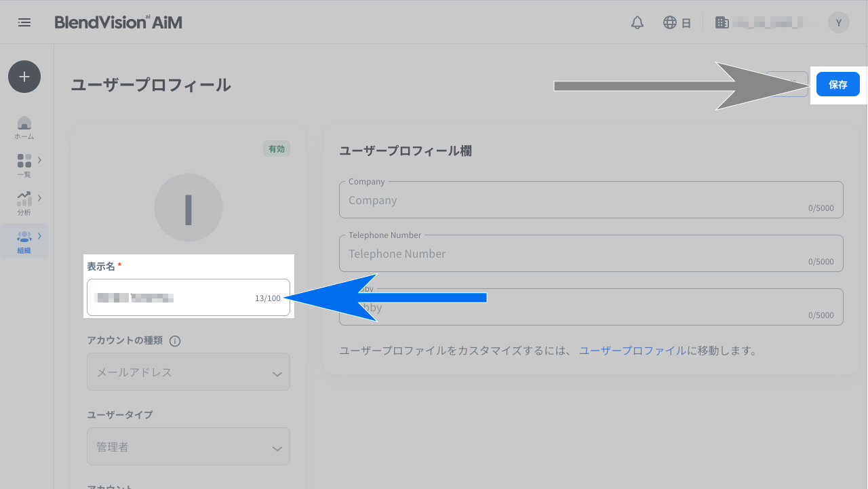Expand the chevron next to 一覧

(x=39, y=160)
